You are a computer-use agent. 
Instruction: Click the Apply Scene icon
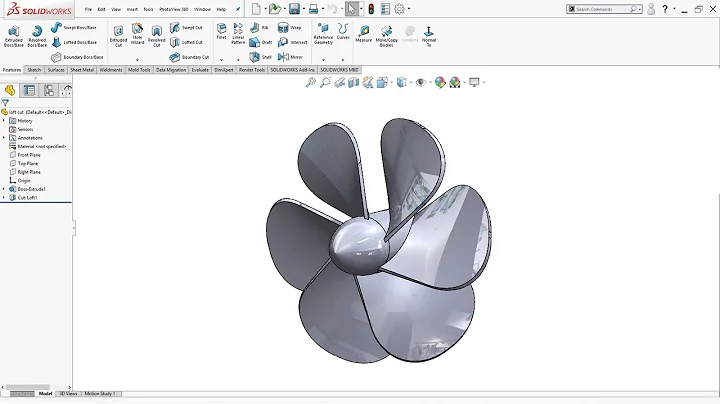(x=455, y=82)
